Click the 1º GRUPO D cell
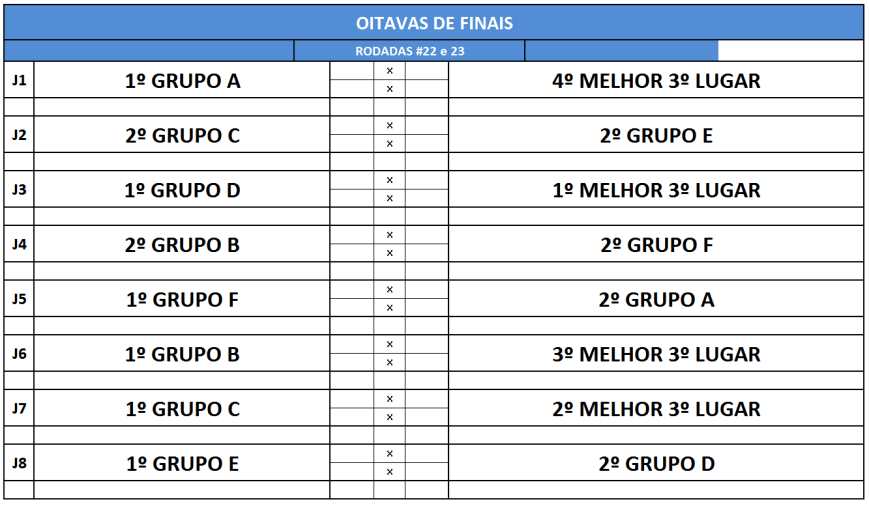The width and height of the screenshot is (869, 506). pyautogui.click(x=182, y=190)
